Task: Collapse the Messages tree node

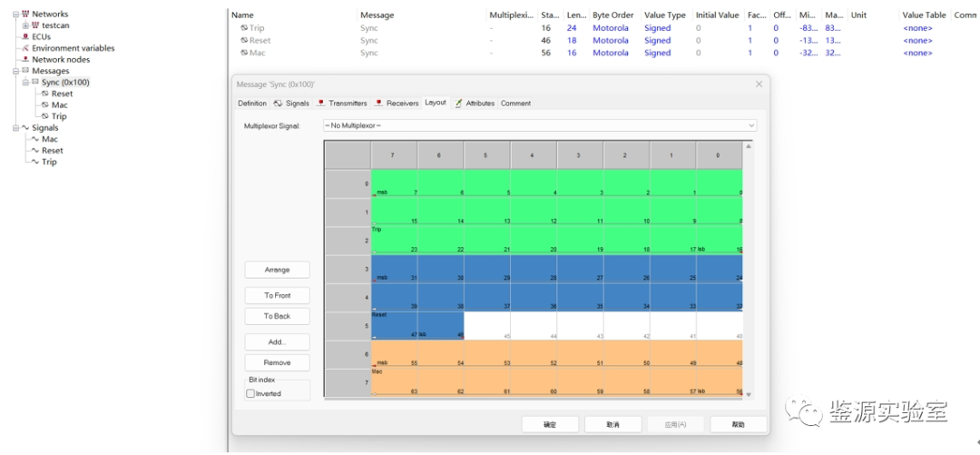Action: click(15, 71)
